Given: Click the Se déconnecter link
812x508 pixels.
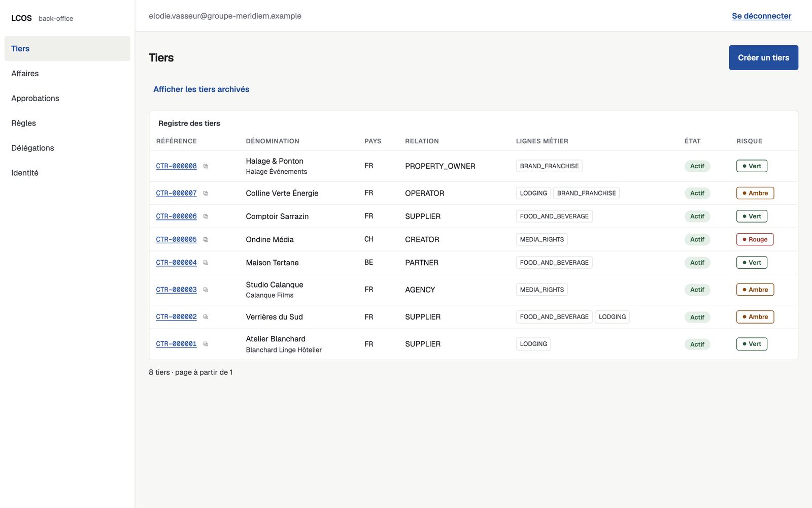Looking at the screenshot, I should pyautogui.click(x=761, y=16).
